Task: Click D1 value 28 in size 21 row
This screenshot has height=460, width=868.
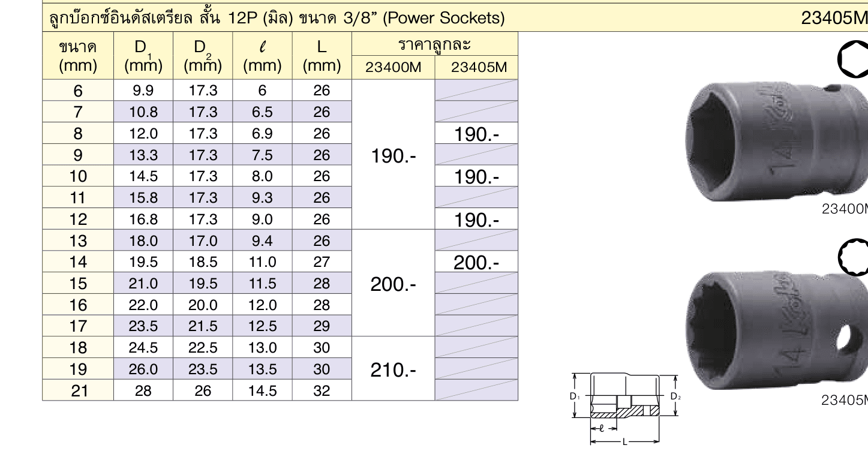Action: (143, 390)
